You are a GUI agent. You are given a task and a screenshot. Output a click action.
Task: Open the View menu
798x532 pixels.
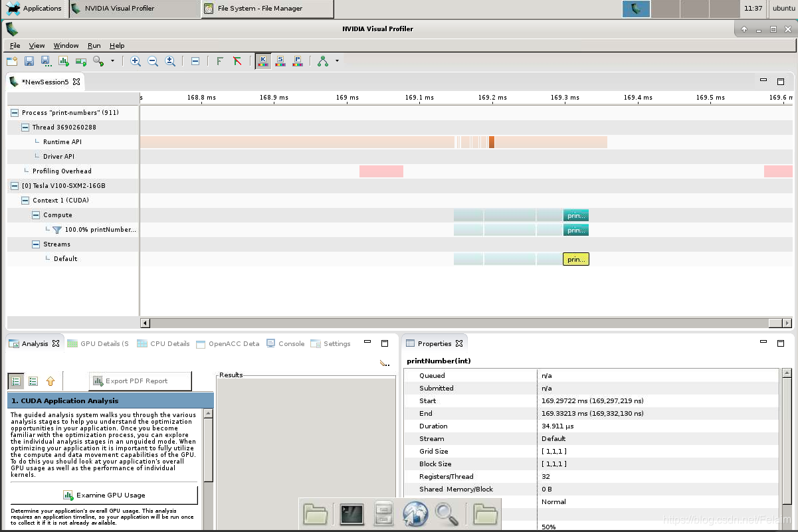(x=37, y=46)
